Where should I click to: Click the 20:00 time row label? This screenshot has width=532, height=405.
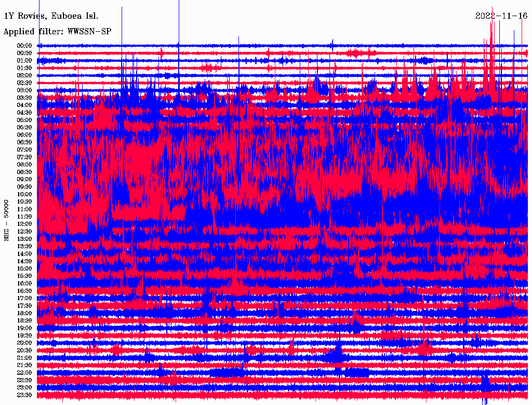click(24, 343)
